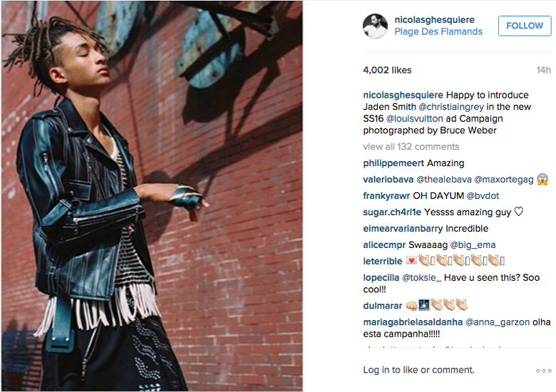This screenshot has height=392, width=556.
Task: Open sugar.ch4rl1e commenter profile
Action: pyautogui.click(x=392, y=212)
